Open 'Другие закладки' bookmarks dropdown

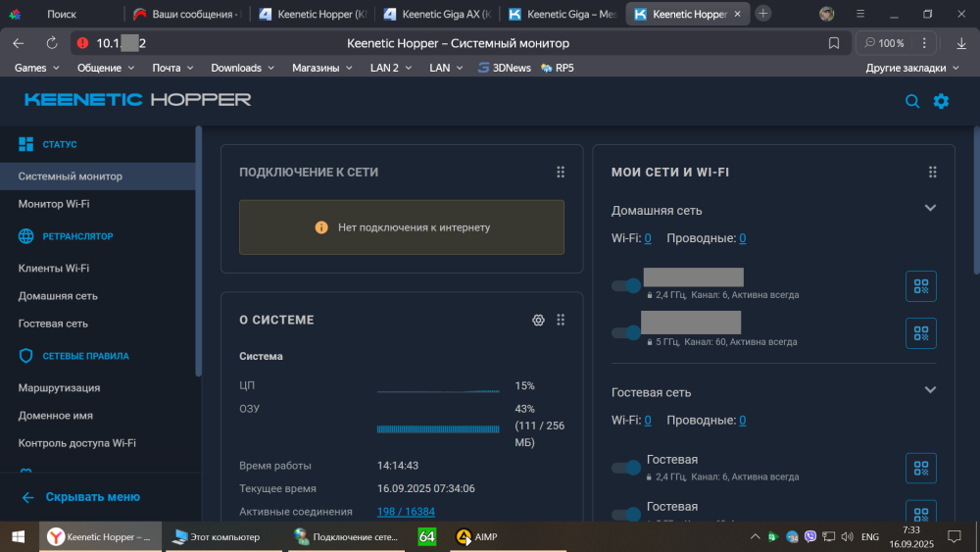911,68
